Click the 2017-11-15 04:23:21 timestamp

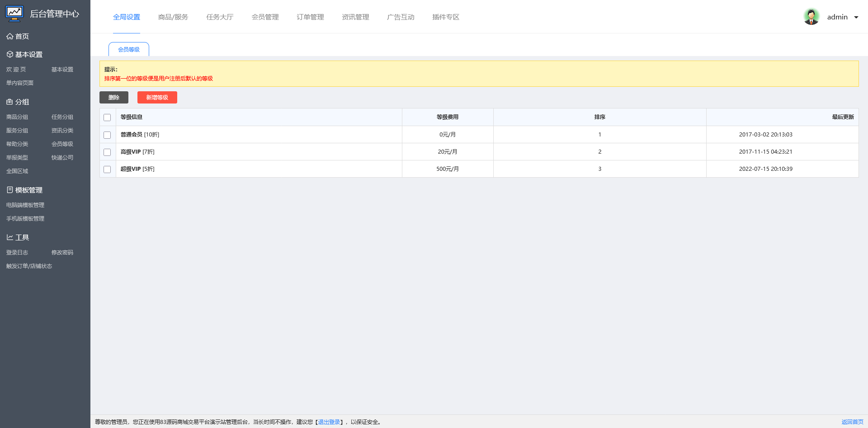click(x=766, y=152)
